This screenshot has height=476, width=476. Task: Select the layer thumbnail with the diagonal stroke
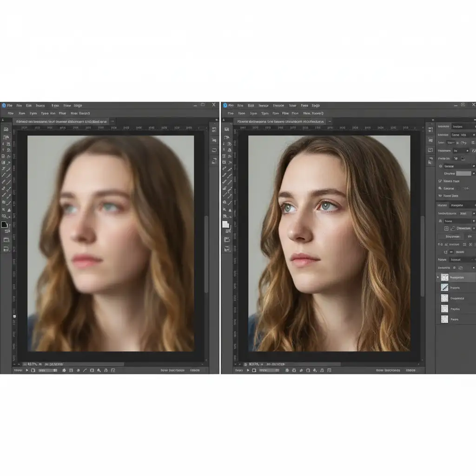[x=444, y=288]
